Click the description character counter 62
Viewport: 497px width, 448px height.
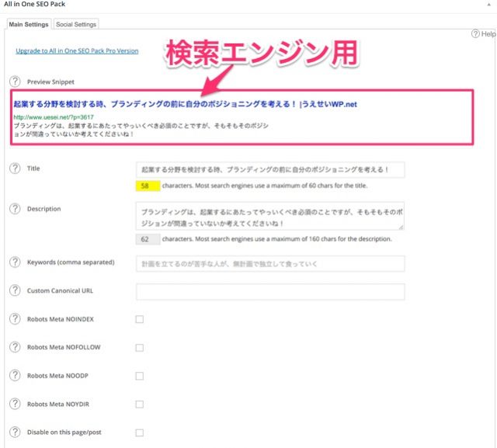point(148,239)
